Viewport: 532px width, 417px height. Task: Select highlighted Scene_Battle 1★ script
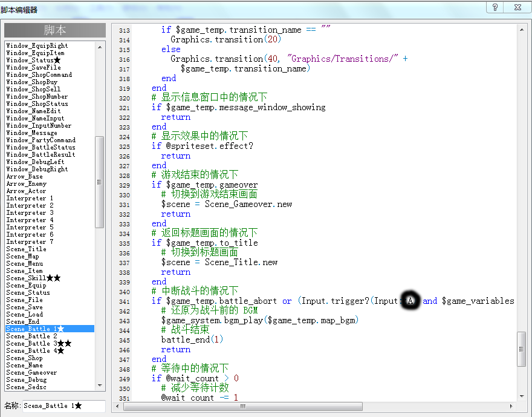(50, 329)
